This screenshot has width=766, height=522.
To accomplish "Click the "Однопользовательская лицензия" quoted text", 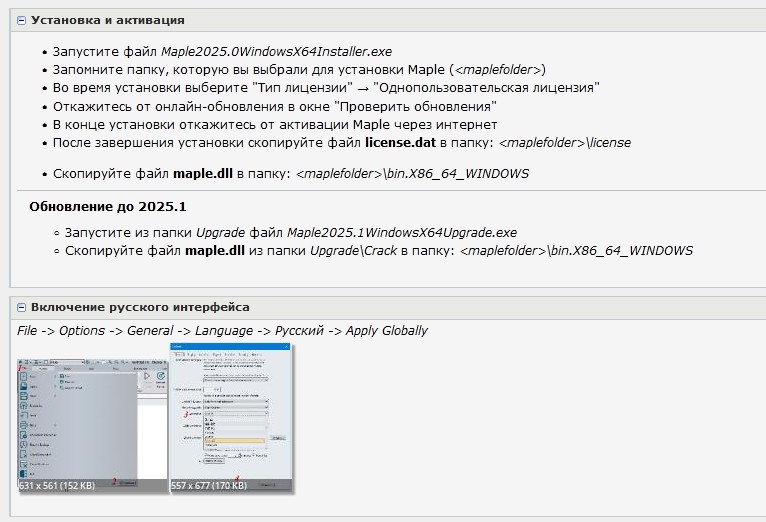I will (x=486, y=87).
